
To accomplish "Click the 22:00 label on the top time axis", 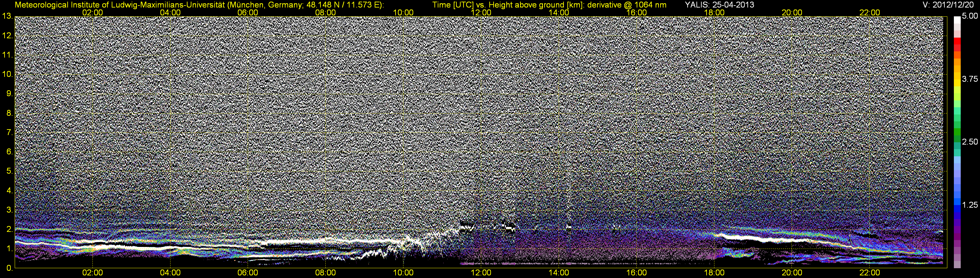I will coord(870,12).
